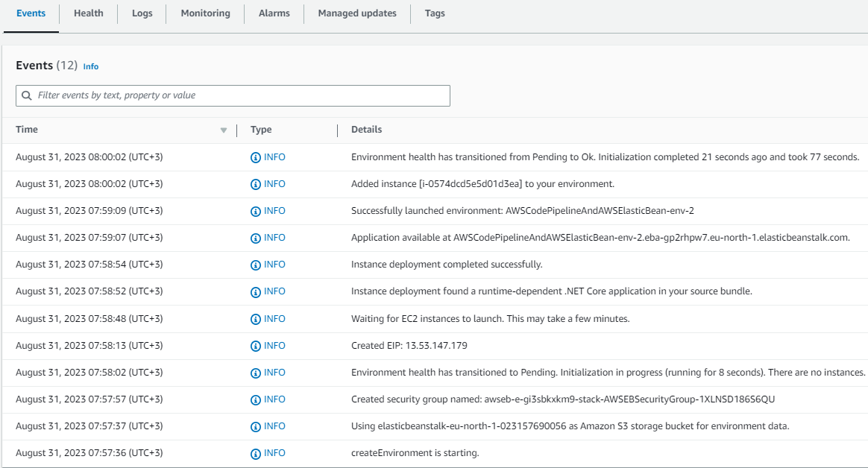This screenshot has height=468, width=868.
Task: Click INFO icon on Created security group row
Action: (x=256, y=399)
